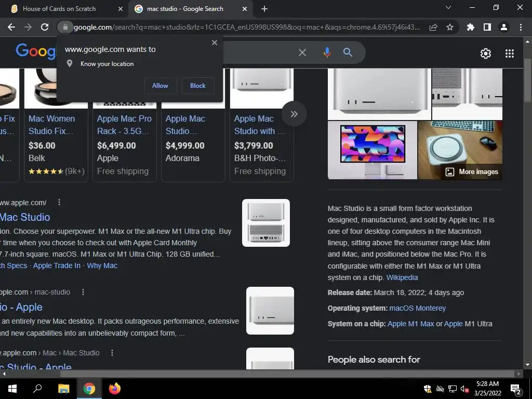Open File Explorer from taskbar
This screenshot has height=399, width=532.
[63, 389]
